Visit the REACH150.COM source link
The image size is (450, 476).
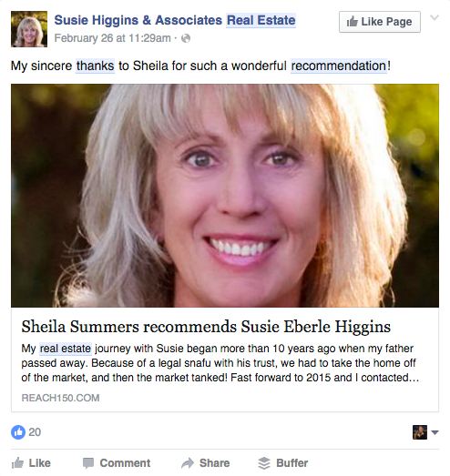pyautogui.click(x=60, y=398)
